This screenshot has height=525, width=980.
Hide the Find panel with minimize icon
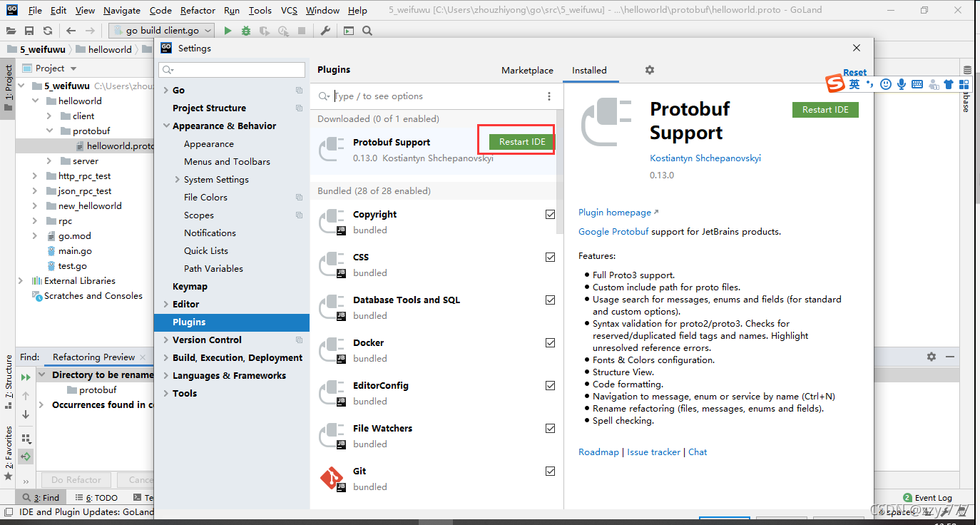pyautogui.click(x=949, y=357)
